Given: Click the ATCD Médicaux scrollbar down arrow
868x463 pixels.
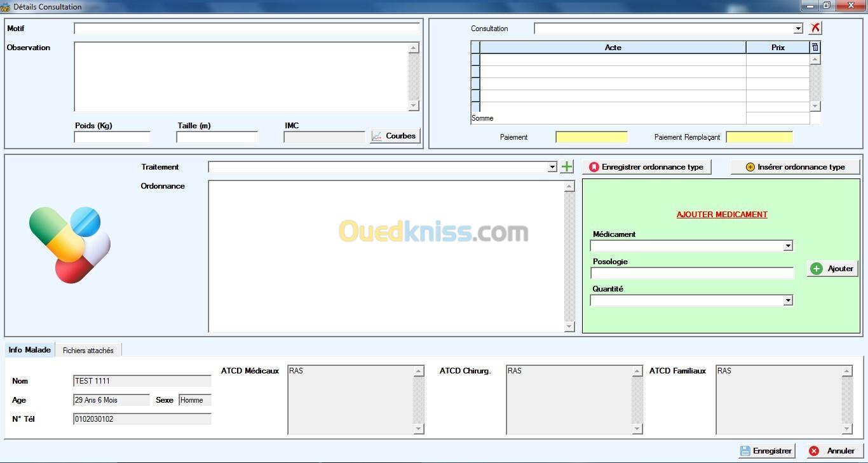Looking at the screenshot, I should point(419,429).
